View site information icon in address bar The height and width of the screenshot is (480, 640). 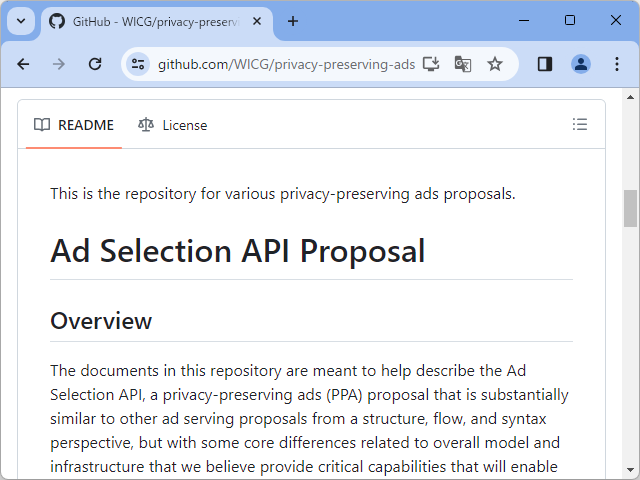138,64
